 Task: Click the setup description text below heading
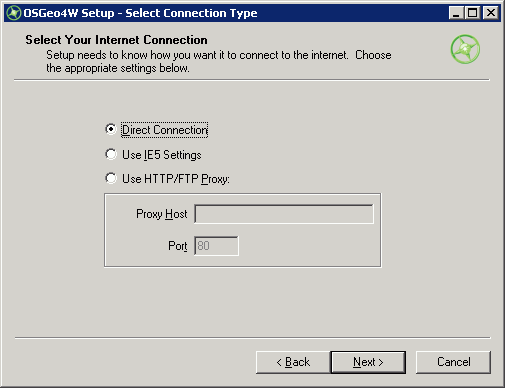click(x=219, y=61)
